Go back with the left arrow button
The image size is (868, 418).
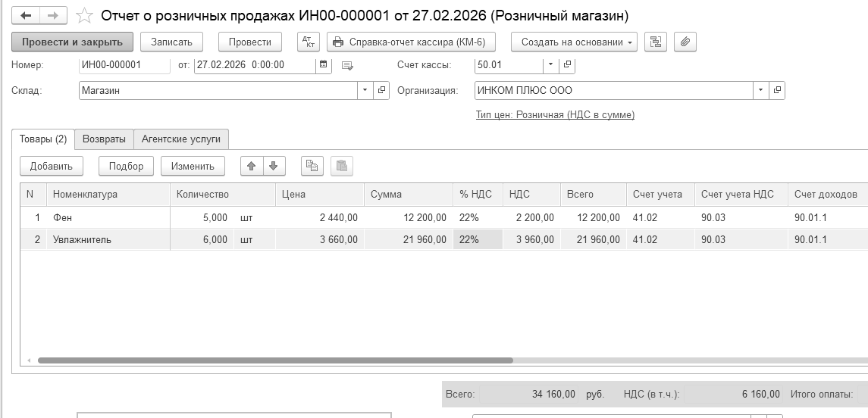[x=26, y=15]
